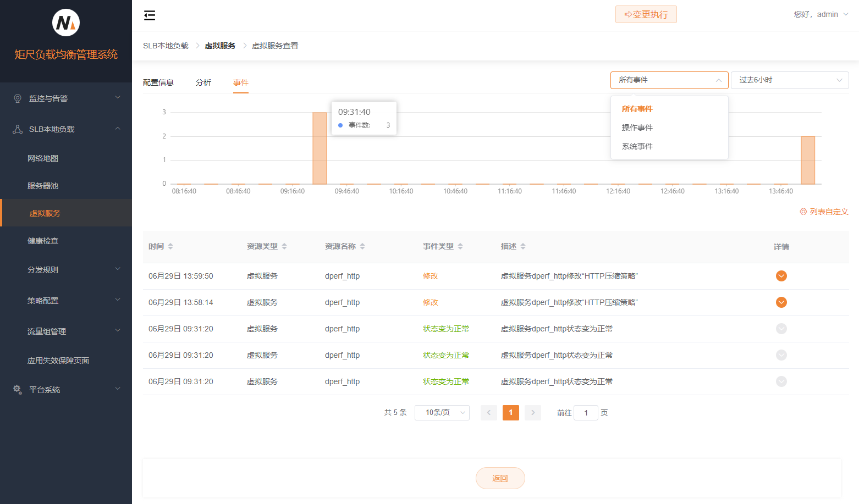Open the 10条/页 page size dropdown
Screen dimensions: 859x504
(442, 413)
